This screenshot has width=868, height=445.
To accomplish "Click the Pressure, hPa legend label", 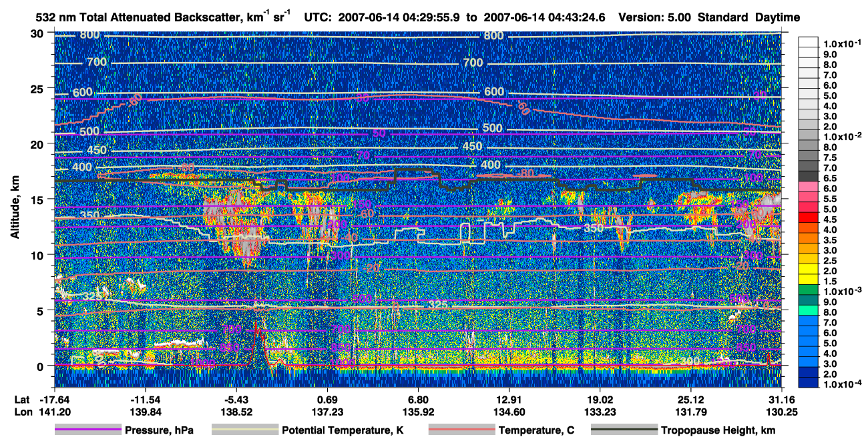I will point(159,430).
